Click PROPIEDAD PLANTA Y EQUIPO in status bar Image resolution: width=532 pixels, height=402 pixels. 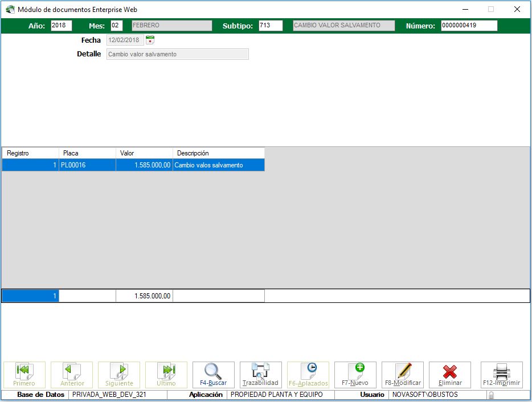(x=276, y=395)
